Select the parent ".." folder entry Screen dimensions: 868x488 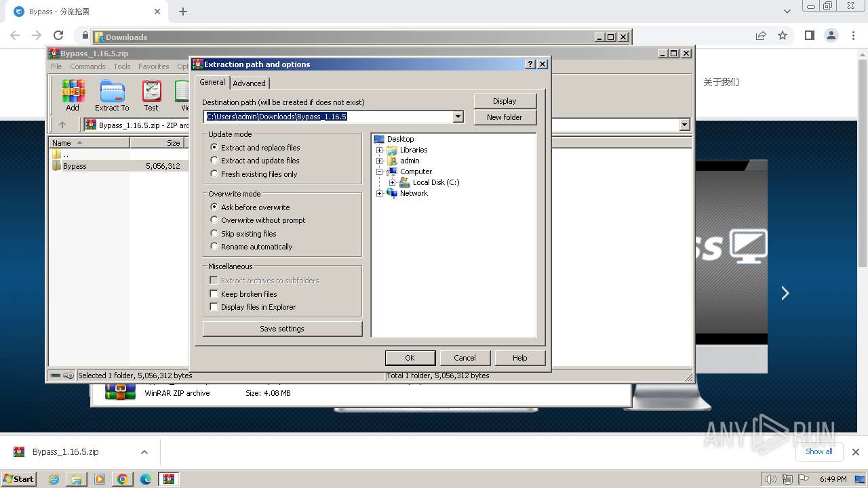[x=60, y=155]
